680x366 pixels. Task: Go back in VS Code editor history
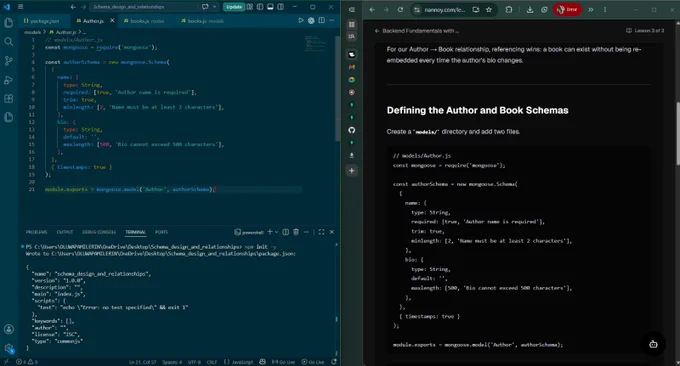pos(73,7)
